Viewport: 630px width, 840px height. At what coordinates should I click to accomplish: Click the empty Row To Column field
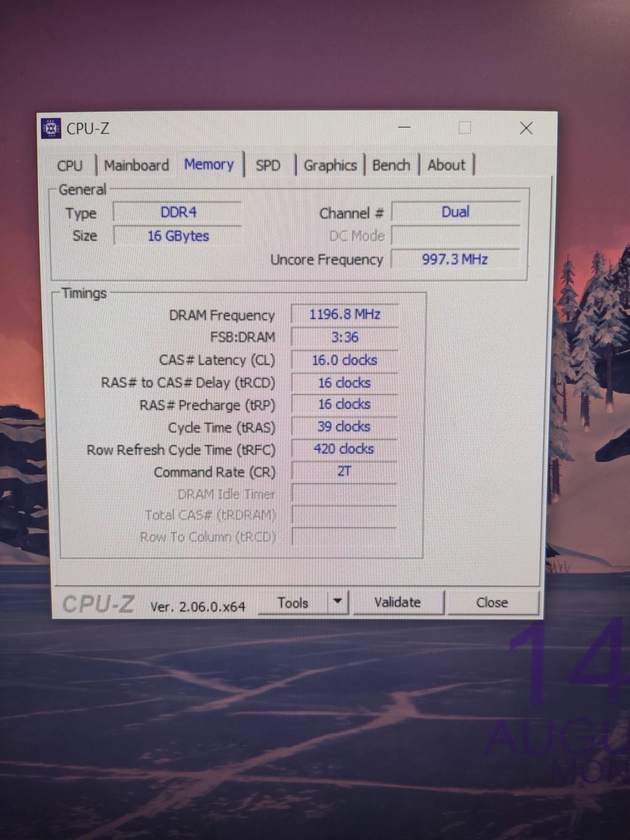(344, 536)
